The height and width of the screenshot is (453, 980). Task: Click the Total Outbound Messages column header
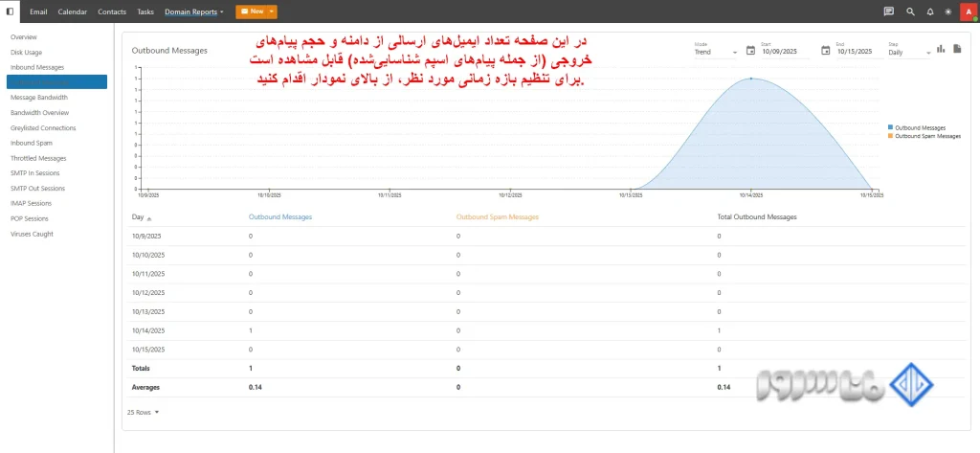[757, 217]
